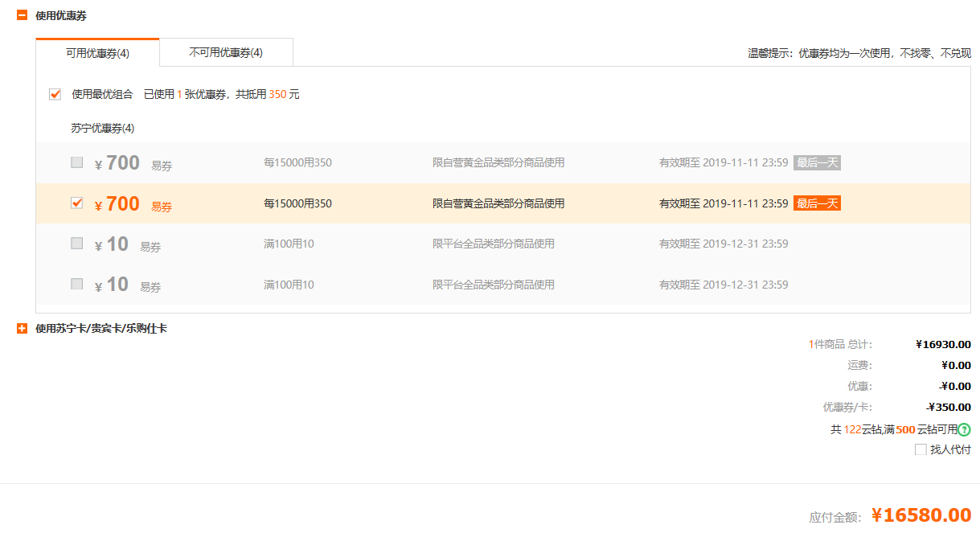Click the 使用苏宁卡/贵宾卡/乐购仕卡 heading text
Screen dimensions: 980x533
(101, 328)
